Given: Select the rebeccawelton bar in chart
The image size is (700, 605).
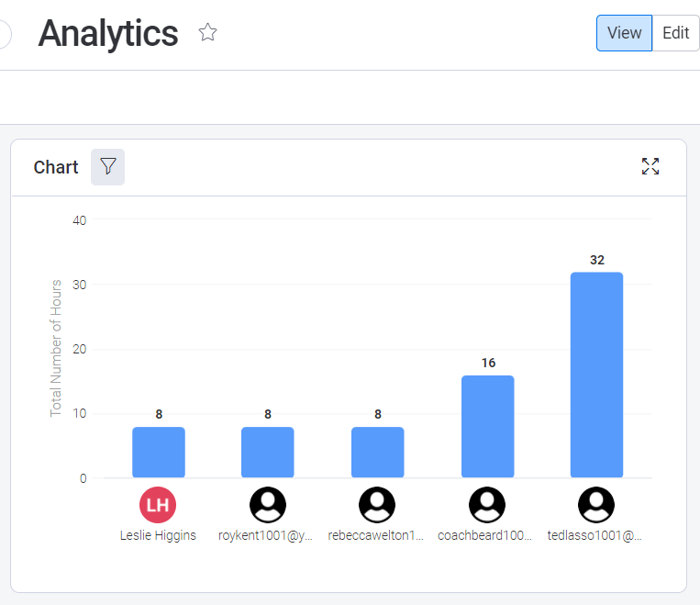Looking at the screenshot, I should [377, 453].
